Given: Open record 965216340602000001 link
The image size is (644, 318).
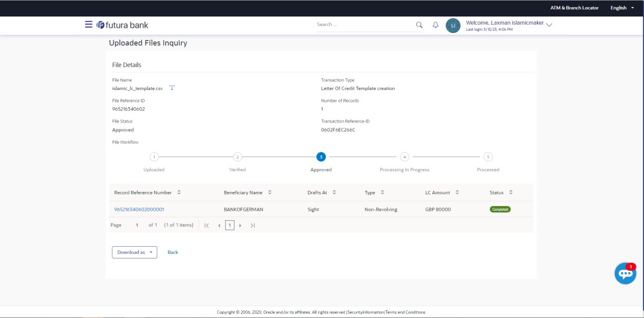Looking at the screenshot, I should (139, 210).
